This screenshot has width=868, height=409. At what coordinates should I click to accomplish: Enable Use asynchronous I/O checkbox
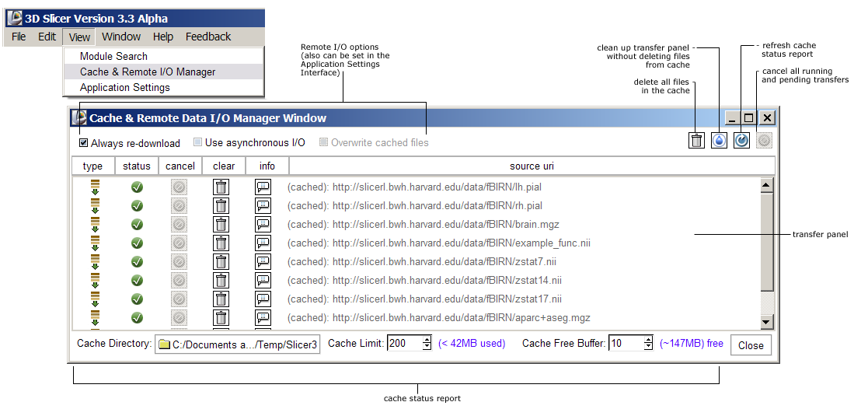click(198, 143)
